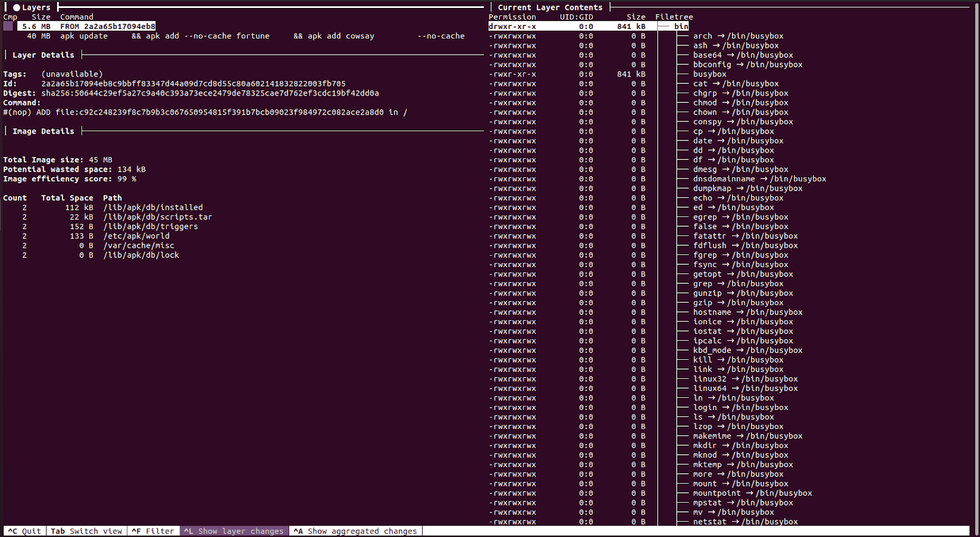Select chmod symlink entry
Image resolution: width=980 pixels, height=537 pixels.
pos(741,102)
